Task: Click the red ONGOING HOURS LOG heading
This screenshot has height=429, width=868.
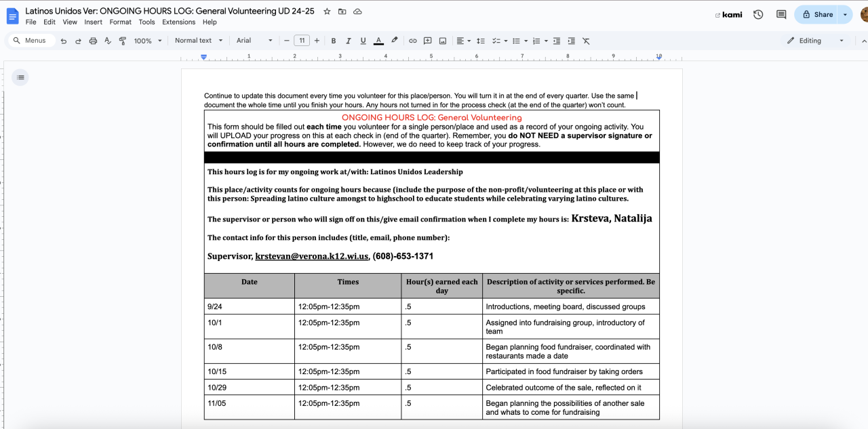Action: tap(432, 117)
